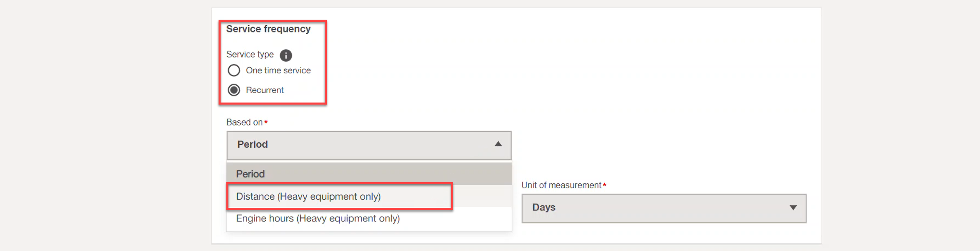Click the red asterisk beside Unit of measurement

pos(604,185)
